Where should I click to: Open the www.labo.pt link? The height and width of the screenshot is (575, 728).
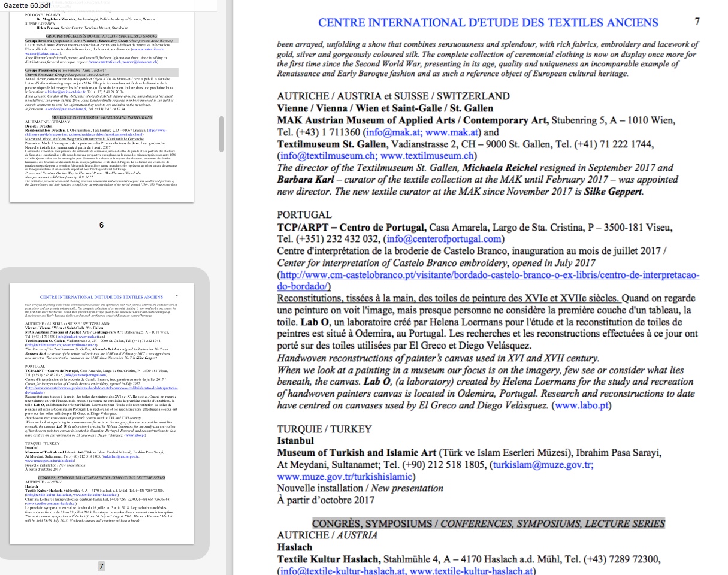click(581, 405)
